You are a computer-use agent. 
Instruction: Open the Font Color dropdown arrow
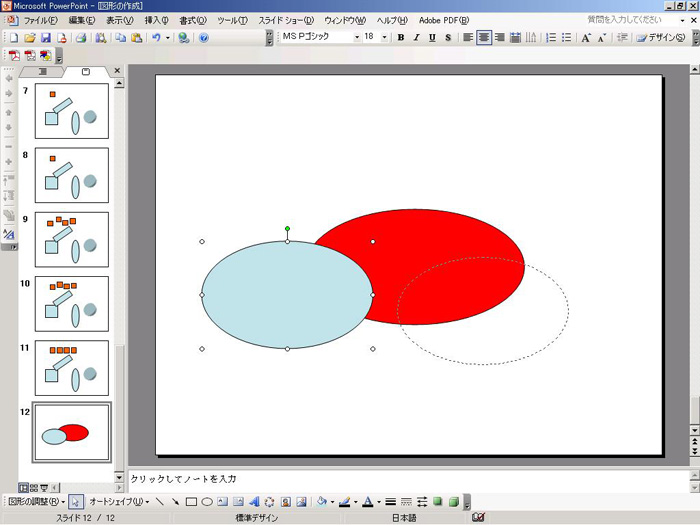click(379, 502)
